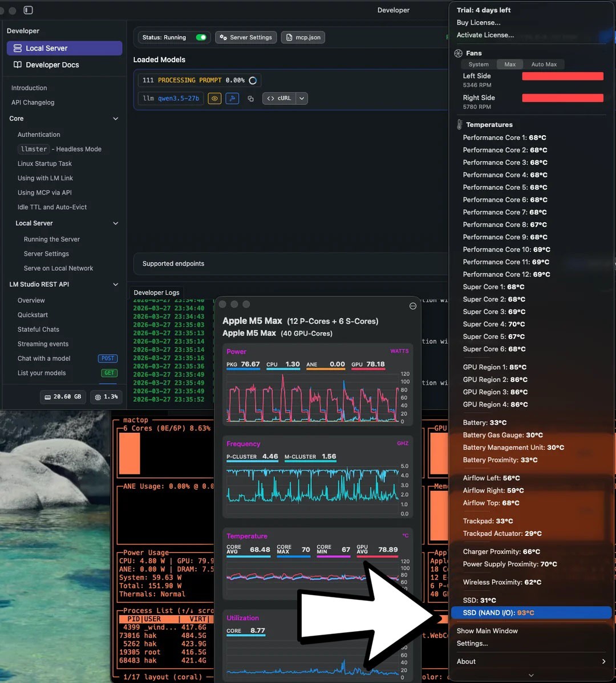Click the blue tool icon beside the model
Image resolution: width=616 pixels, height=683 pixels.
(232, 99)
